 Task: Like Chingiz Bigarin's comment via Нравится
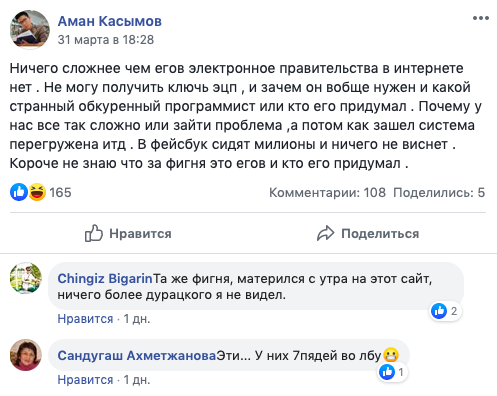(85, 319)
